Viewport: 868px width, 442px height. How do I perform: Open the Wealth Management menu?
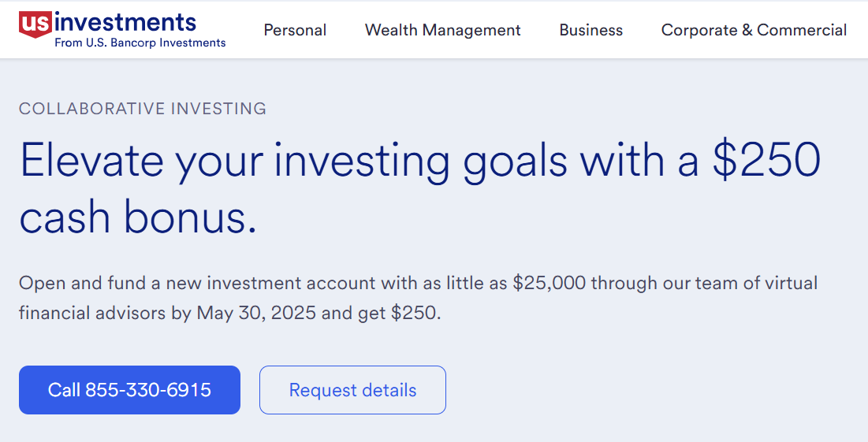443,30
